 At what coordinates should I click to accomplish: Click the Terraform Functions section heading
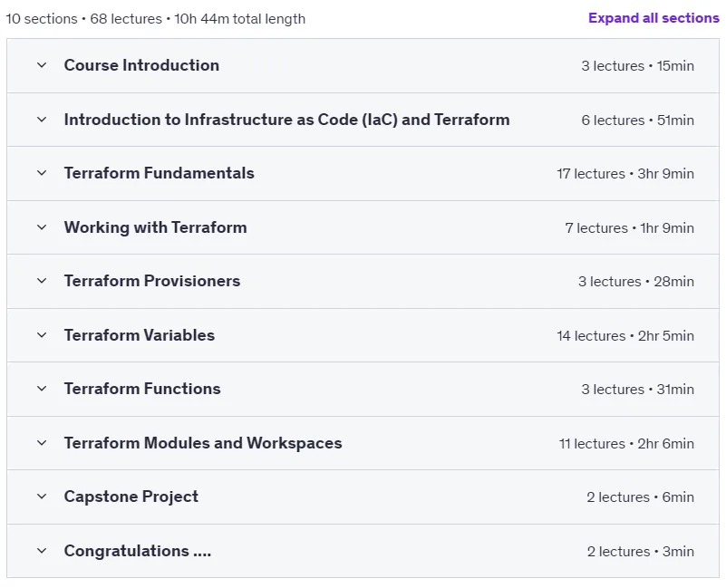(x=142, y=389)
